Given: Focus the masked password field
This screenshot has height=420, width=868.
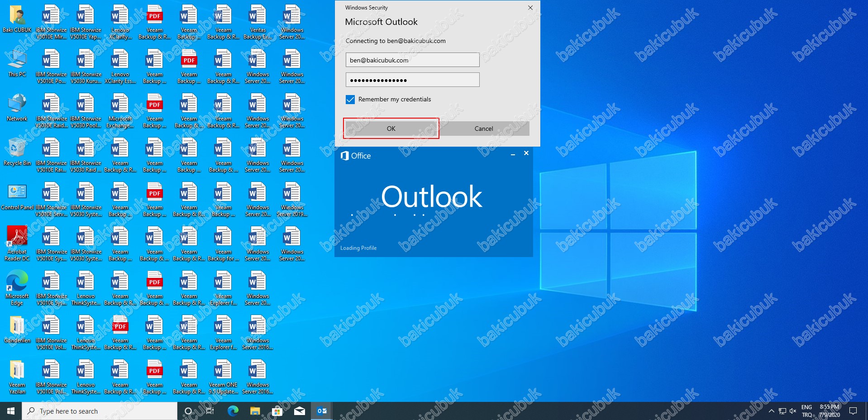Looking at the screenshot, I should coord(412,80).
